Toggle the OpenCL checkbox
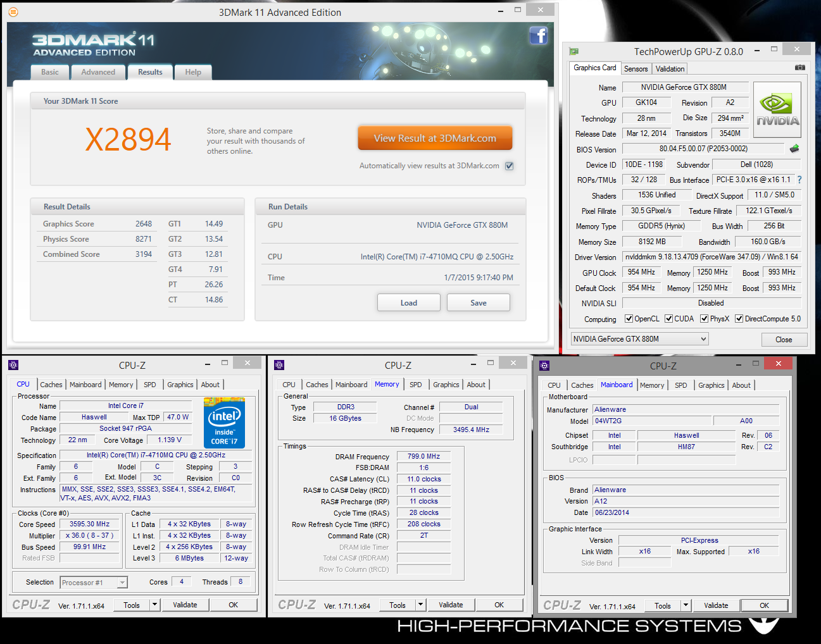821x644 pixels. 629,319
